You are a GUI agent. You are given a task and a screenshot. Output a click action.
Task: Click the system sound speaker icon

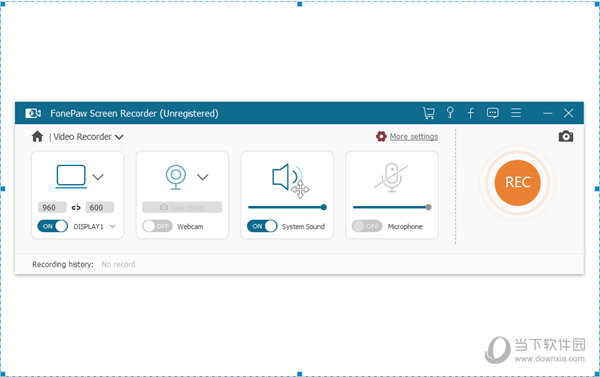(287, 177)
